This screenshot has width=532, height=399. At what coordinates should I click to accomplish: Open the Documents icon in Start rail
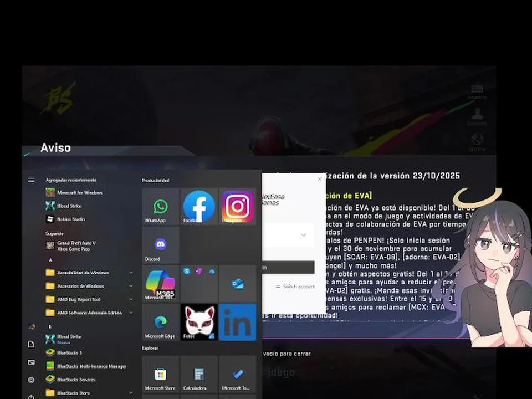point(31,344)
